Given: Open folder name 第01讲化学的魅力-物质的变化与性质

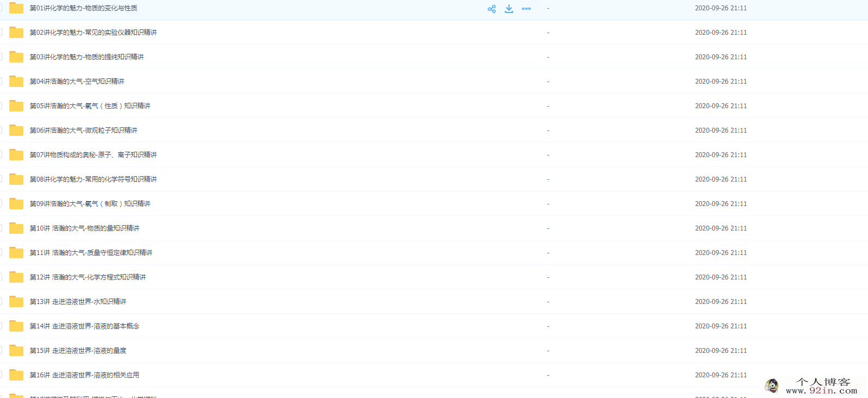Looking at the screenshot, I should tap(83, 8).
